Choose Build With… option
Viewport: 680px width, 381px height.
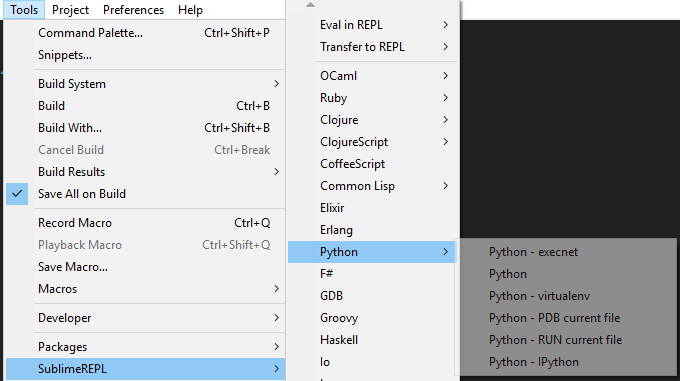click(145, 128)
